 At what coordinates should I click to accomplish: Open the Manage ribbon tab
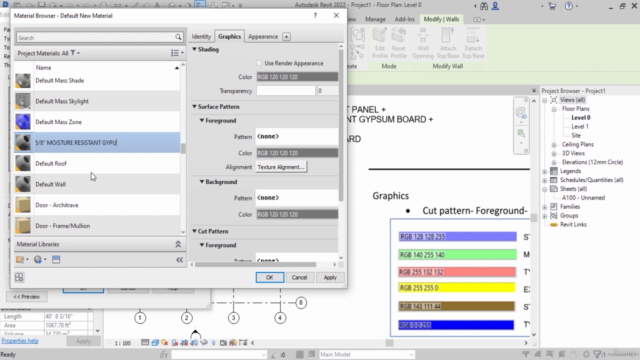(x=376, y=19)
